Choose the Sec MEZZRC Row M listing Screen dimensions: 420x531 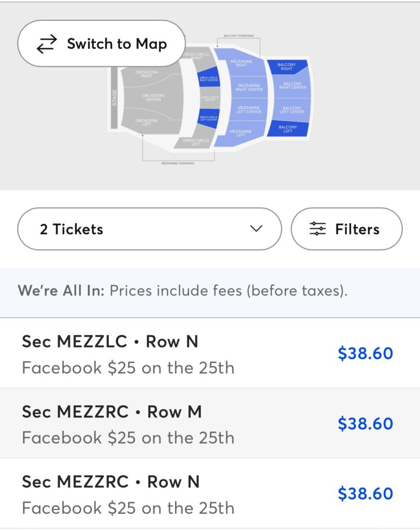coord(156,424)
